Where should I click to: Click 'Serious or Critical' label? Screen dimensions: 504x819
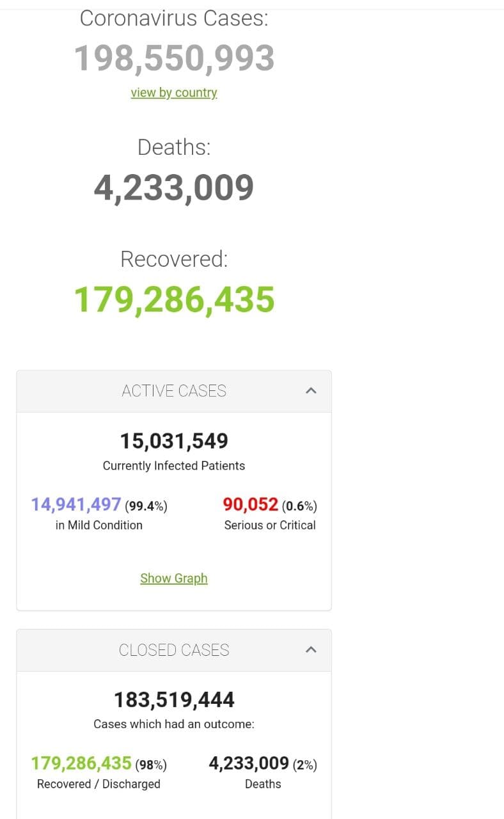click(270, 525)
